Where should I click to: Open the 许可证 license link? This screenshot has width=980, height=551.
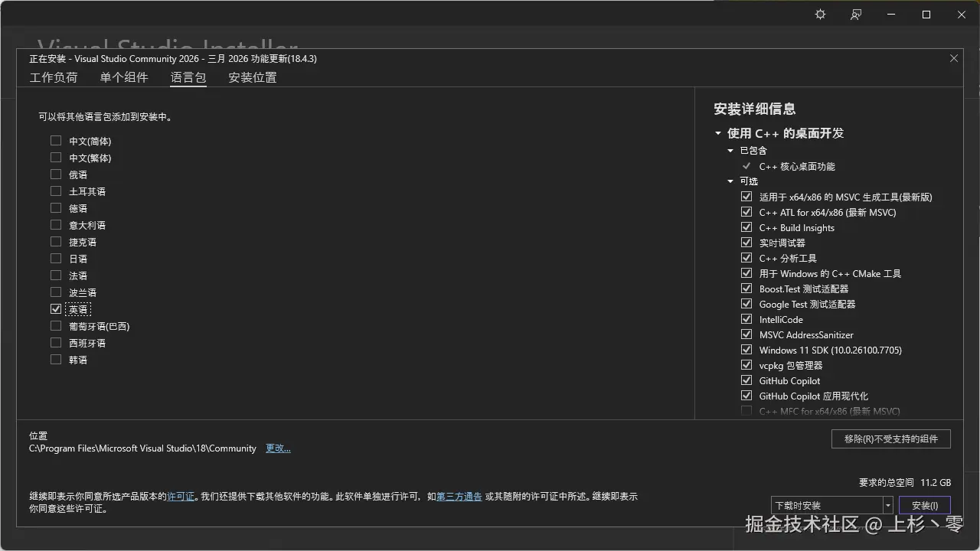(181, 497)
